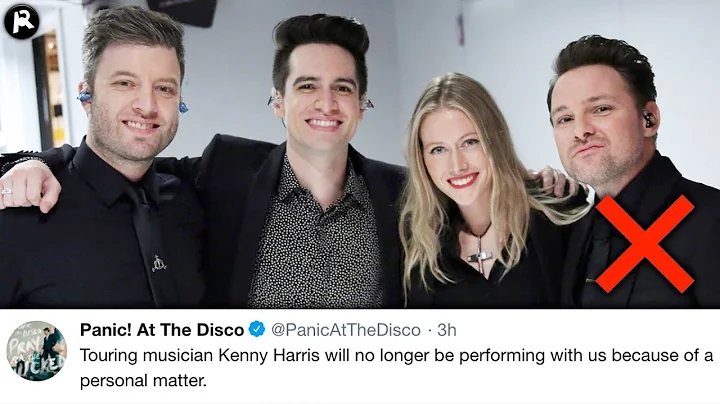Image resolution: width=720 pixels, height=404 pixels.
Task: Click the white R logo badge
Action: click(x=22, y=21)
